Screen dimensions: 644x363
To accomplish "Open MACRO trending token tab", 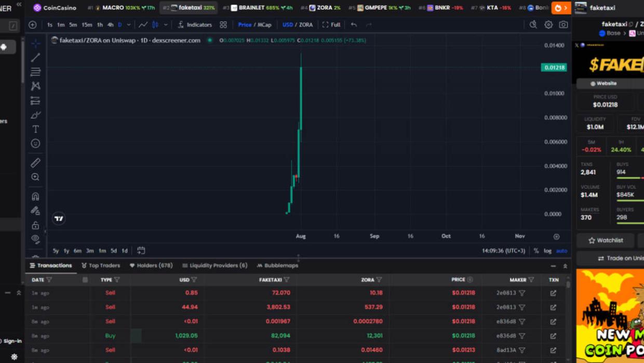I will tap(122, 8).
